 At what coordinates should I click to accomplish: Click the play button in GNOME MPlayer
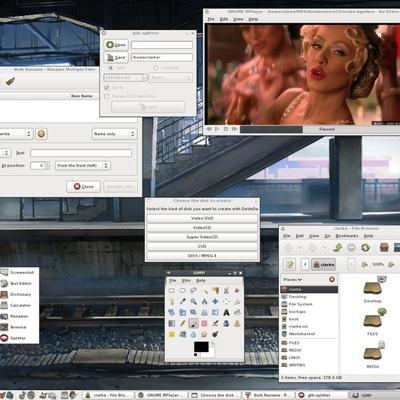point(217,129)
